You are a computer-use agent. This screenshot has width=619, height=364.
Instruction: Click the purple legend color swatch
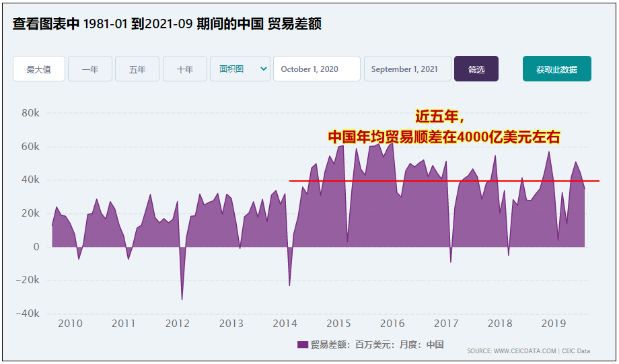[302, 344]
